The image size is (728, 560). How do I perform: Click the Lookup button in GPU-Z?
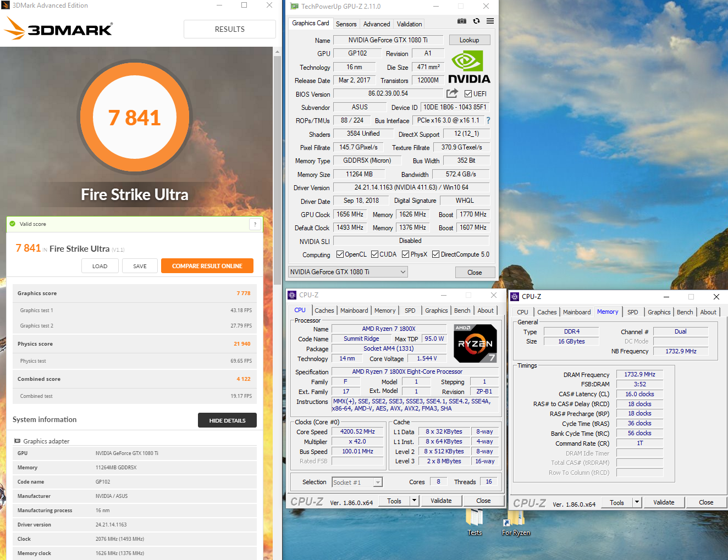coord(470,40)
